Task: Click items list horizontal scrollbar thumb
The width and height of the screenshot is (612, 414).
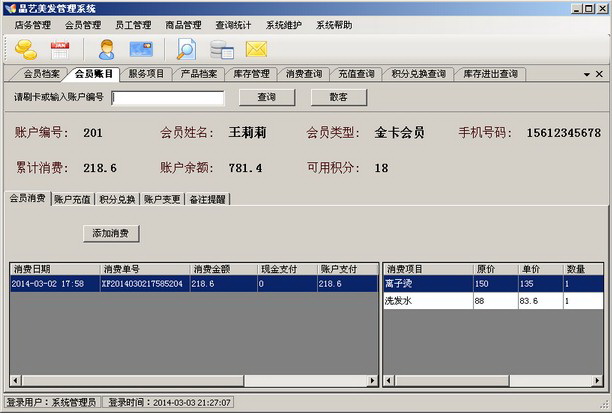Action: click(452, 380)
